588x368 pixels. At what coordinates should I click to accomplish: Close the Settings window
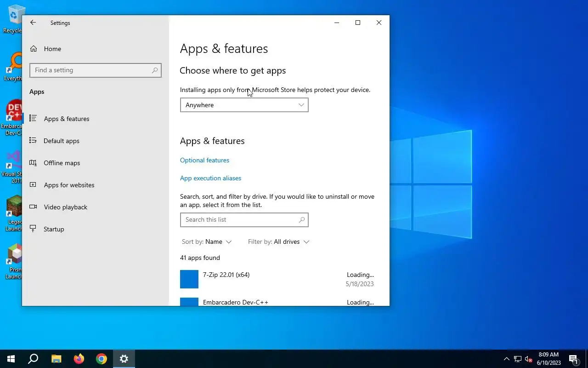pos(379,23)
